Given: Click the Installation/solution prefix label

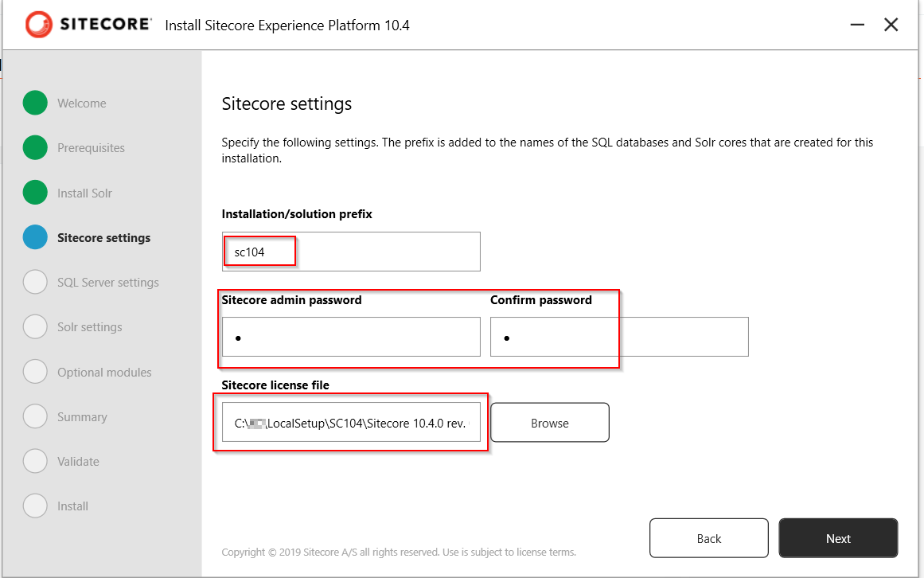Looking at the screenshot, I should [x=297, y=214].
